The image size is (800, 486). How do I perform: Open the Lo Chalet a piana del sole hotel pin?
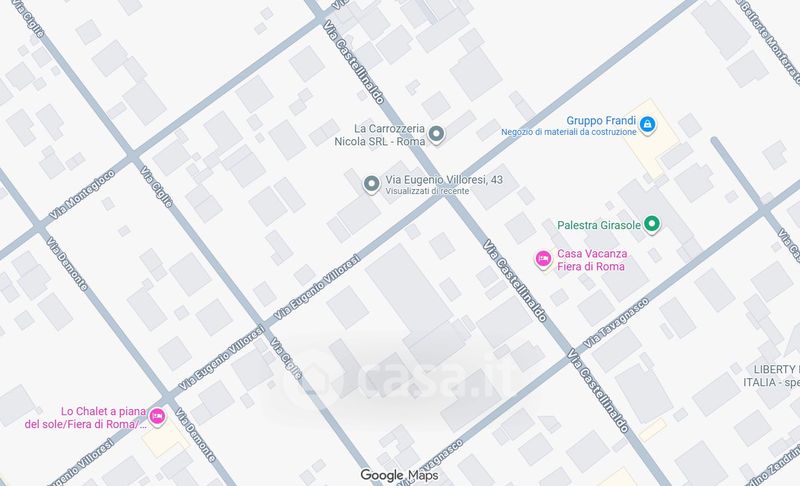[157, 417]
